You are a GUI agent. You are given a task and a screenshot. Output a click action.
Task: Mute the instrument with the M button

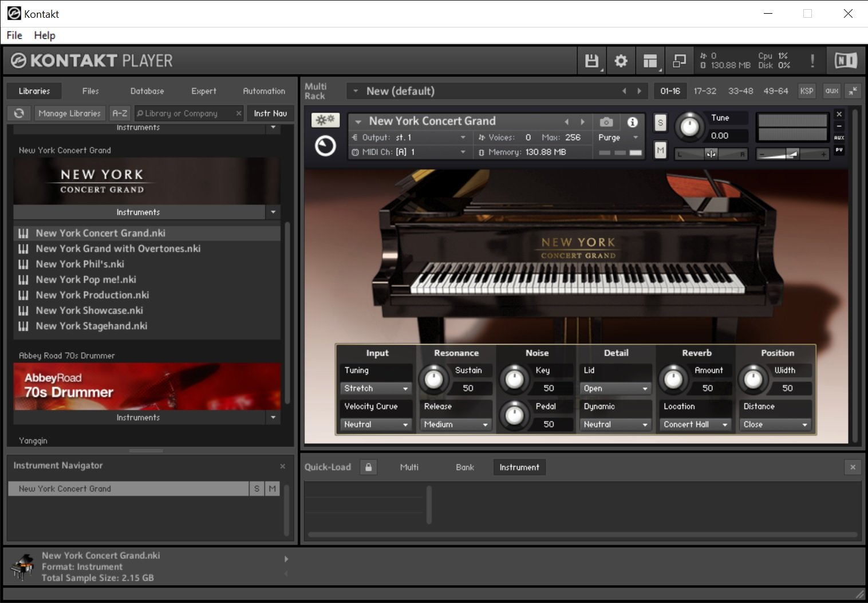pos(660,151)
